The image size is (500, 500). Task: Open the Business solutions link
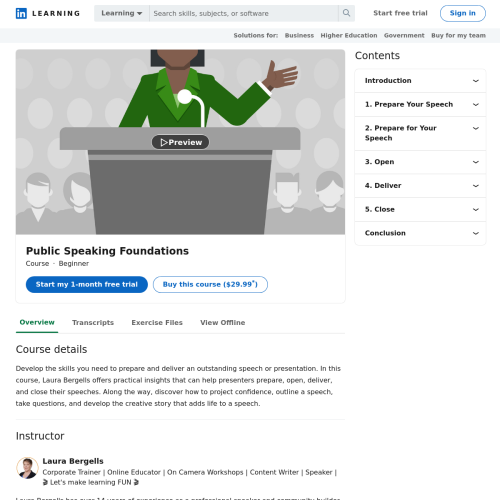coord(299,36)
